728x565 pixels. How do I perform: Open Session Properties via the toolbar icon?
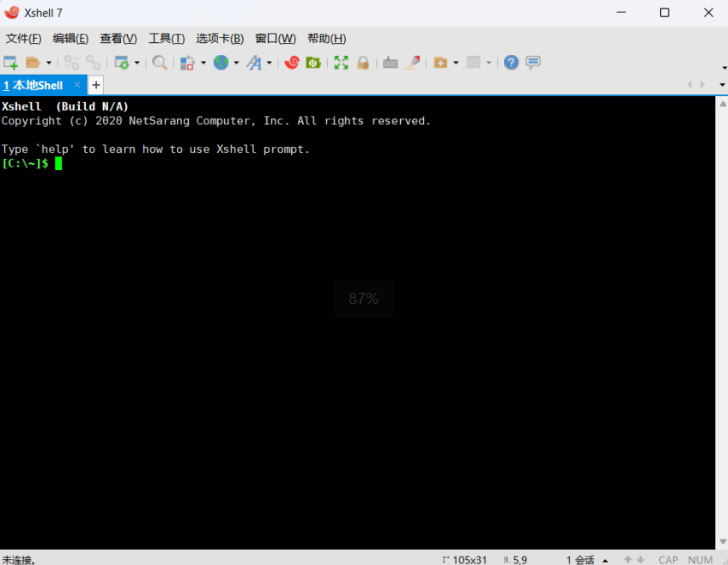tap(123, 62)
